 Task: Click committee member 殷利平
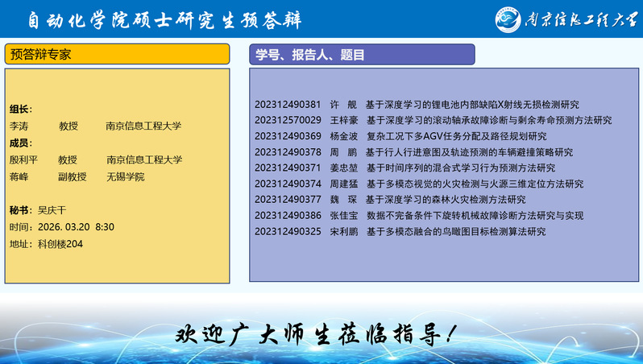tap(23, 159)
